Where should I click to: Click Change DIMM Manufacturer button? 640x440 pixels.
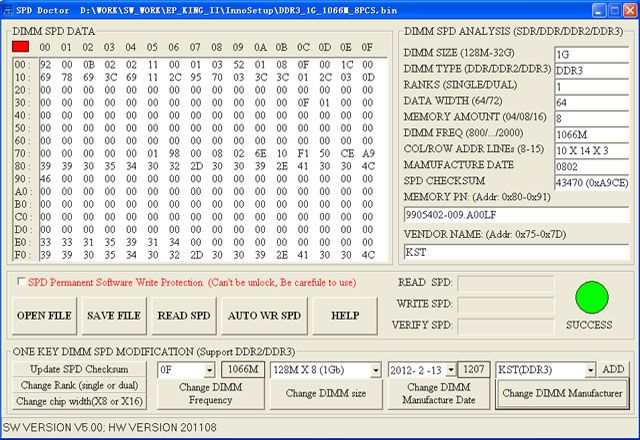pyautogui.click(x=562, y=393)
